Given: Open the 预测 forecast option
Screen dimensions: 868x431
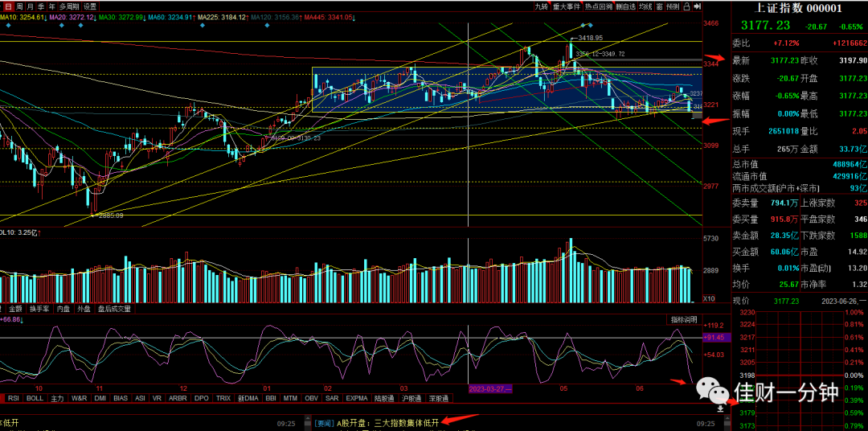Looking at the screenshot, I should pyautogui.click(x=674, y=6).
